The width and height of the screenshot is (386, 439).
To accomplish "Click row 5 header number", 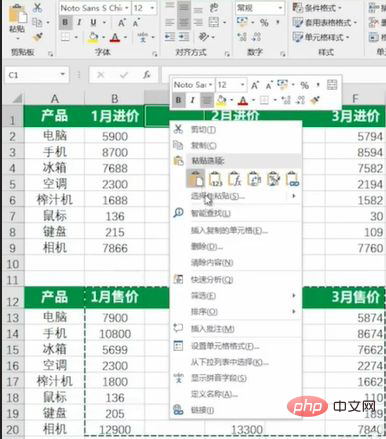I will click(x=12, y=184).
